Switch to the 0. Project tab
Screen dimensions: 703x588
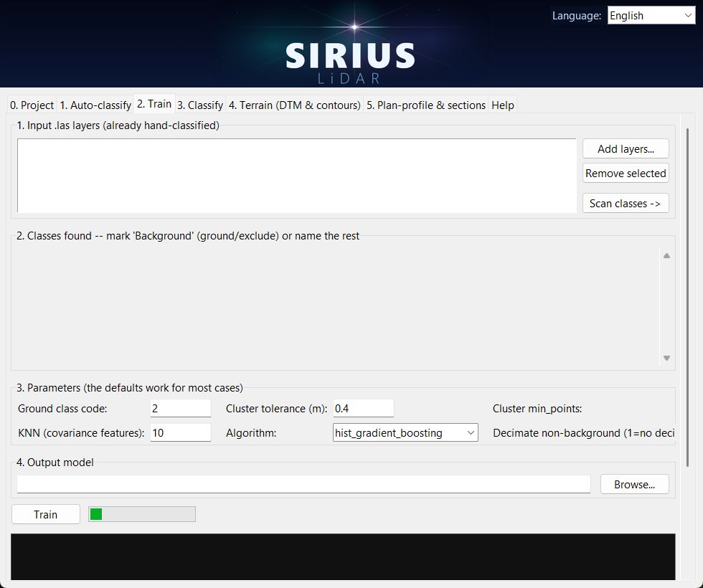pyautogui.click(x=32, y=105)
